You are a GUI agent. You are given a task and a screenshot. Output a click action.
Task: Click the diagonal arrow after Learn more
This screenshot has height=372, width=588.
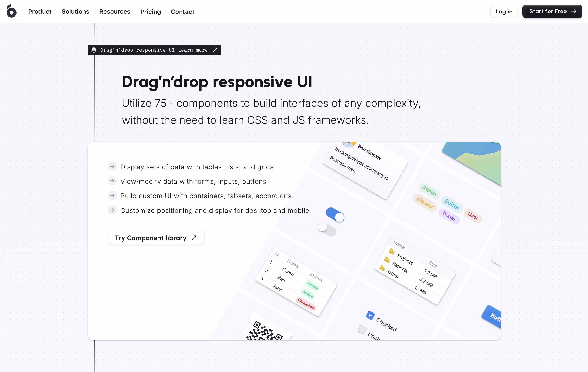pyautogui.click(x=215, y=50)
